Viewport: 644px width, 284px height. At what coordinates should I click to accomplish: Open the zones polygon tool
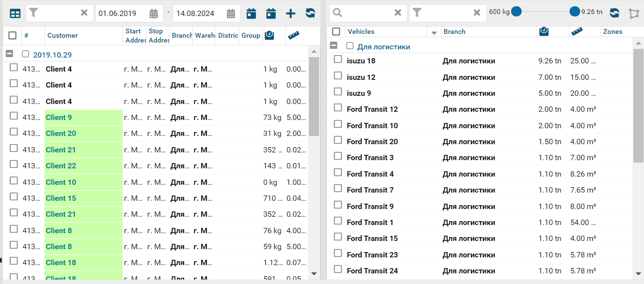[x=634, y=14]
